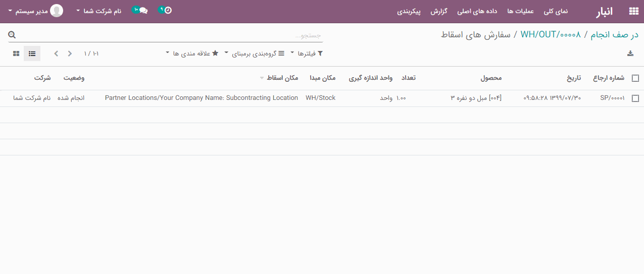Sort by وضعیت column header

(x=74, y=78)
